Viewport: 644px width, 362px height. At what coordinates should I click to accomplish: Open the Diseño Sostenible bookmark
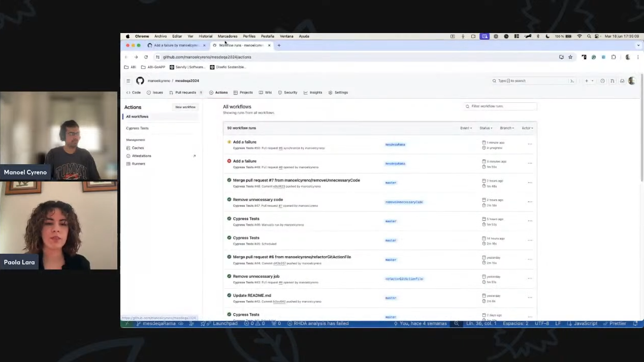[x=228, y=67]
